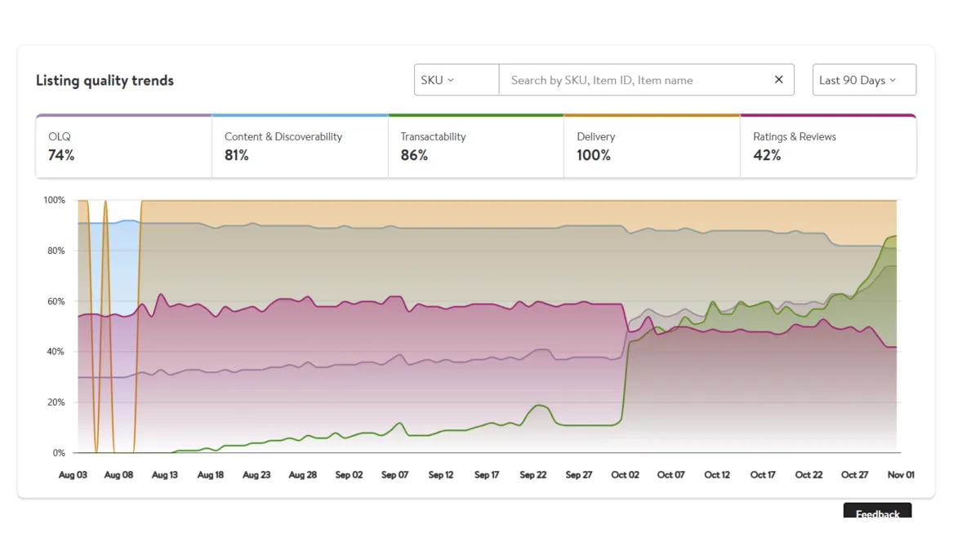The width and height of the screenshot is (980, 551).
Task: Select the Transactability 86% tab
Action: (475, 147)
